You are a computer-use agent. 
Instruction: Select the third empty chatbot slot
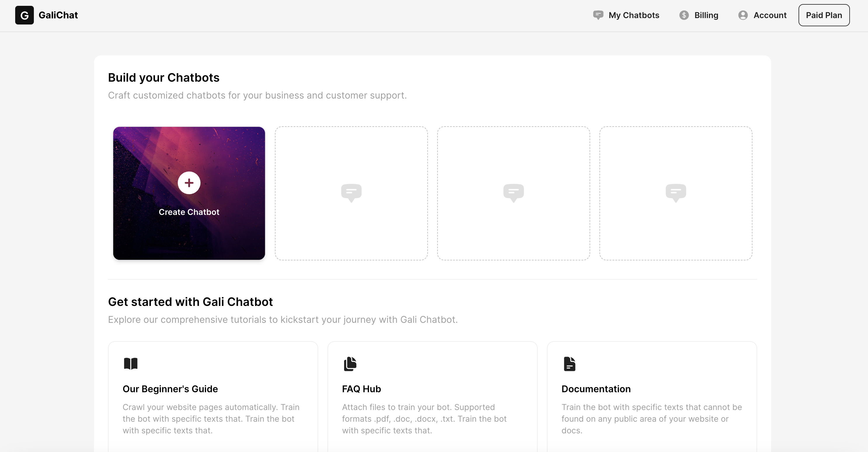click(676, 193)
